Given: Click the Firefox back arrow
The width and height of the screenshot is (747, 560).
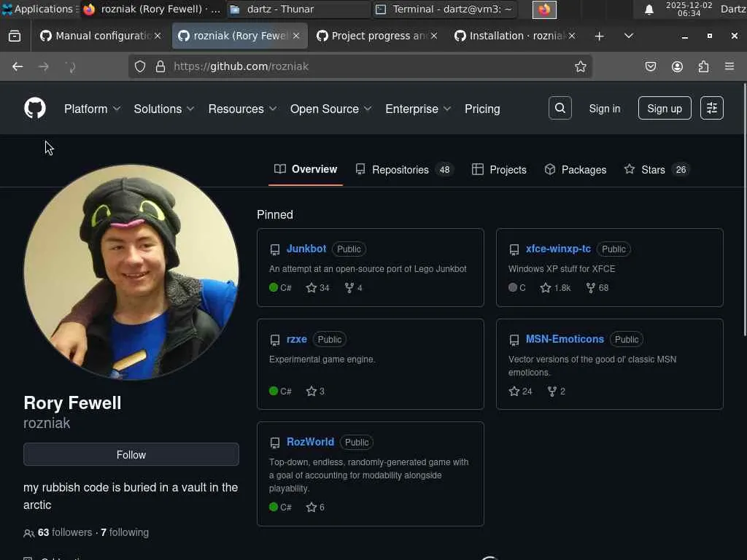Looking at the screenshot, I should [18, 66].
